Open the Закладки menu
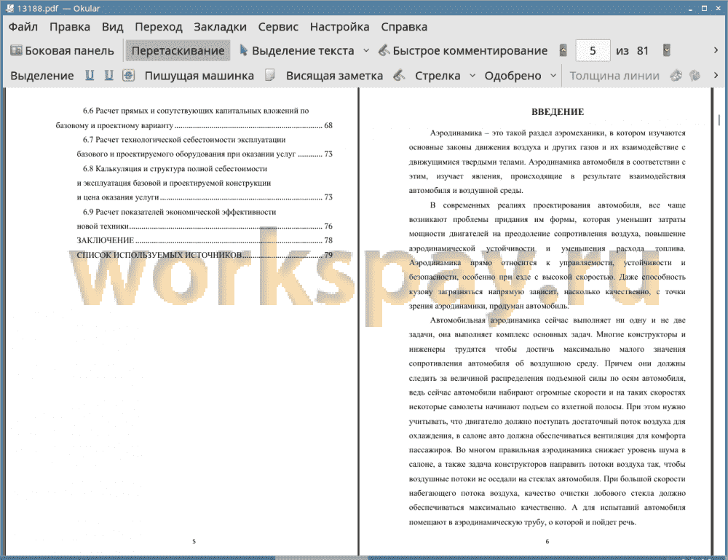 [x=220, y=27]
